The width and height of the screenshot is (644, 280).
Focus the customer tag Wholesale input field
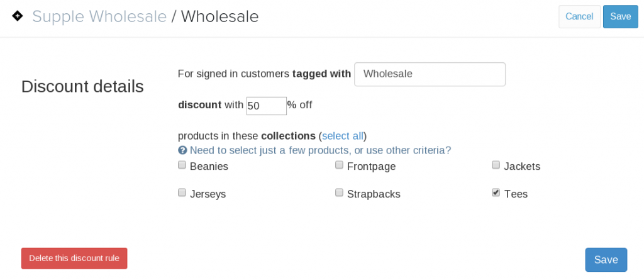pos(430,74)
